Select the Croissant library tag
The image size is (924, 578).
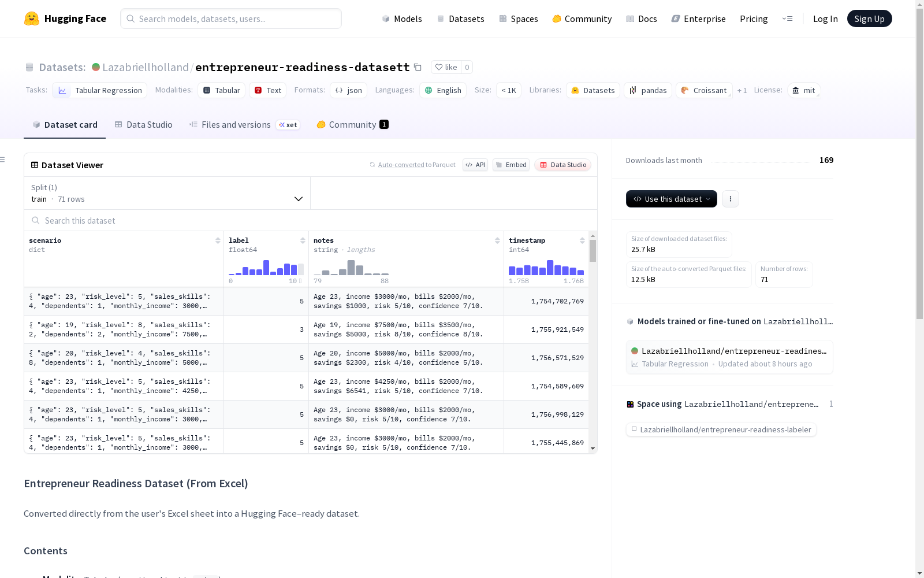(x=704, y=90)
